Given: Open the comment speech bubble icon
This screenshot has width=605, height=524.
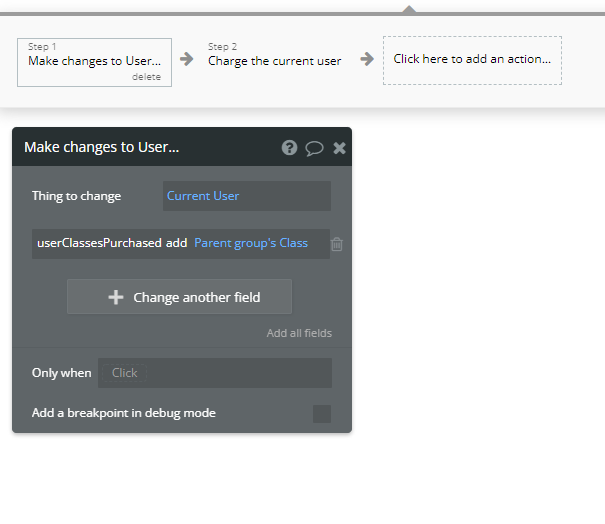Looking at the screenshot, I should [x=314, y=148].
